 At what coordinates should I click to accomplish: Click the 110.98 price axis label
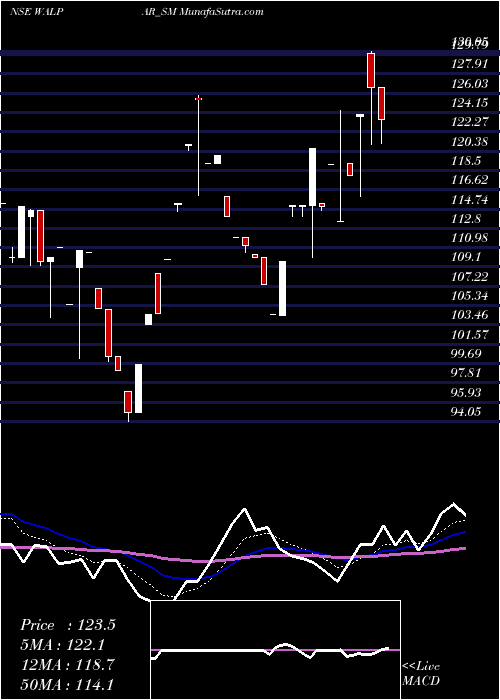tap(470, 238)
